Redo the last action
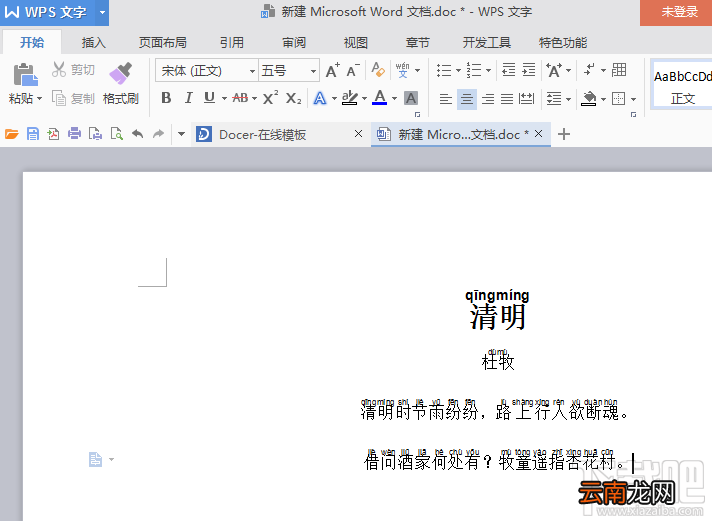712x521 pixels. coord(158,134)
